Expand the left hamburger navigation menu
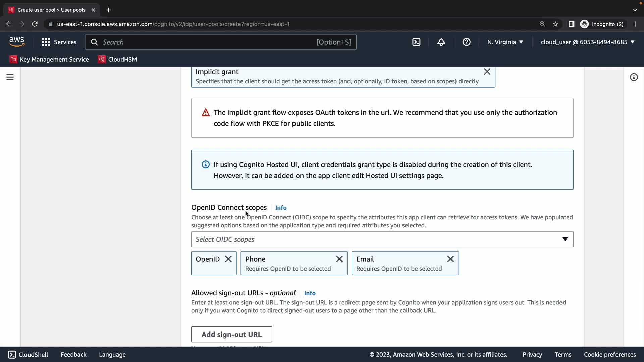 tap(10, 77)
